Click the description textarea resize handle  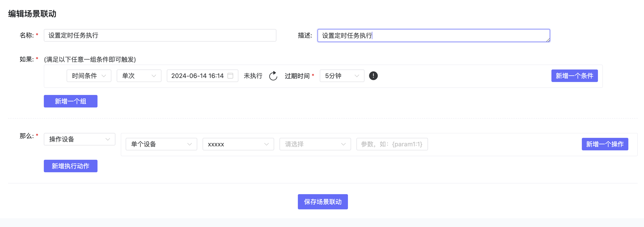[x=548, y=40]
